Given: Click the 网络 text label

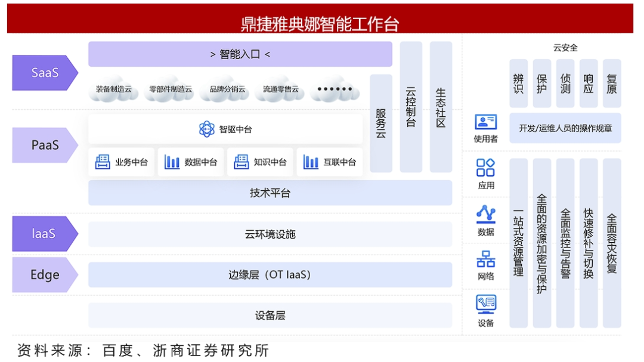Looking at the screenshot, I should [x=486, y=277].
